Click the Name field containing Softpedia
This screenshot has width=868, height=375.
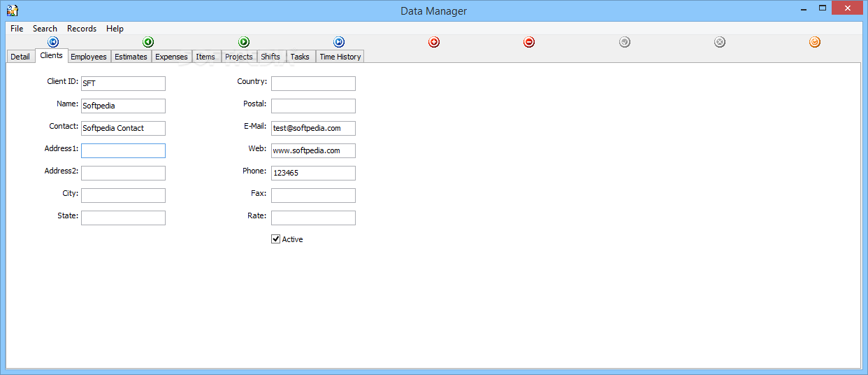click(123, 106)
